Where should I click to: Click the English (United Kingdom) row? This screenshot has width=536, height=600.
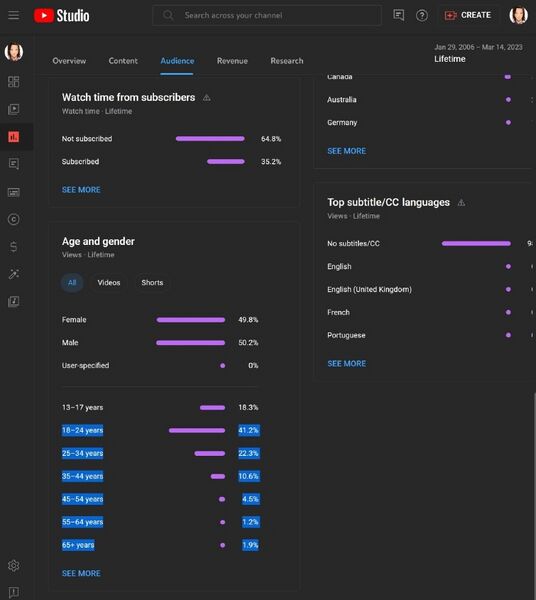coord(428,289)
